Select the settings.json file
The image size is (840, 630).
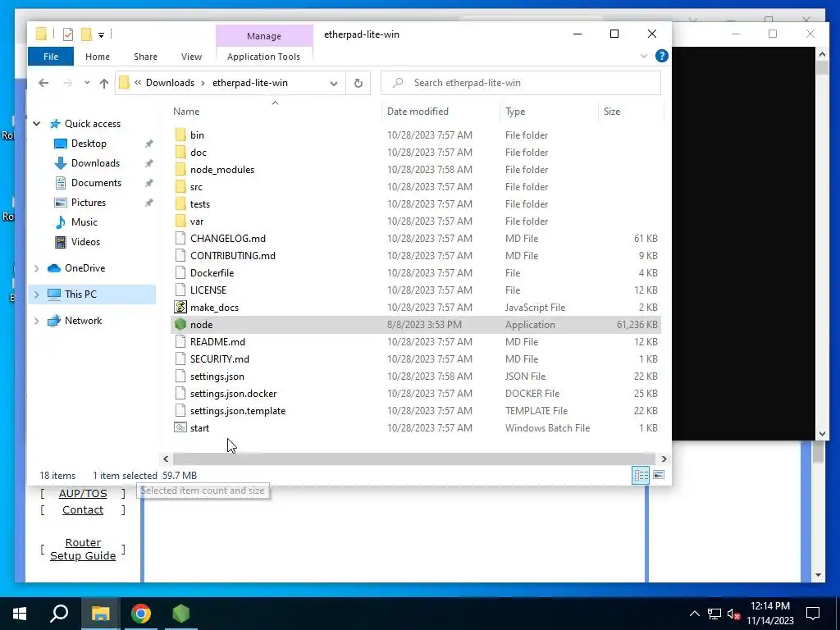pyautogui.click(x=217, y=376)
